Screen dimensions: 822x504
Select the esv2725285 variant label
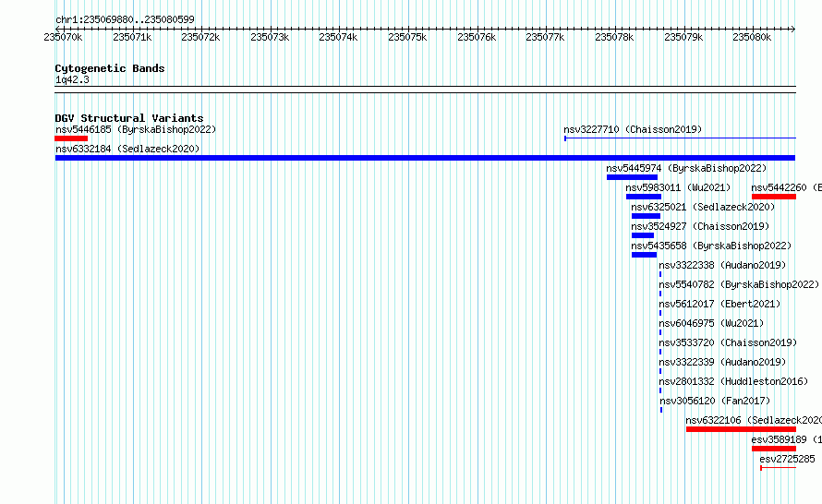(788, 459)
